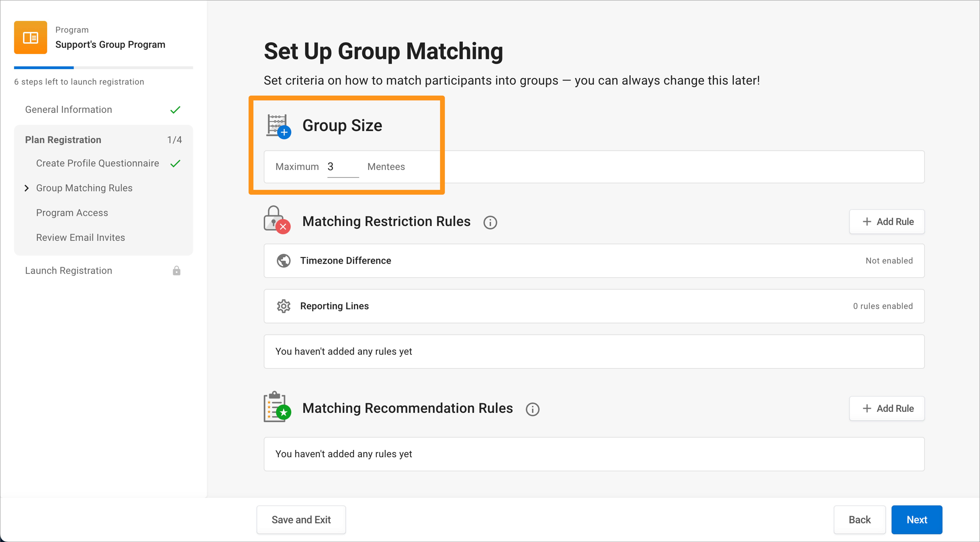Click the 'Not enabled' status text
This screenshot has height=542, width=980.
click(x=889, y=261)
